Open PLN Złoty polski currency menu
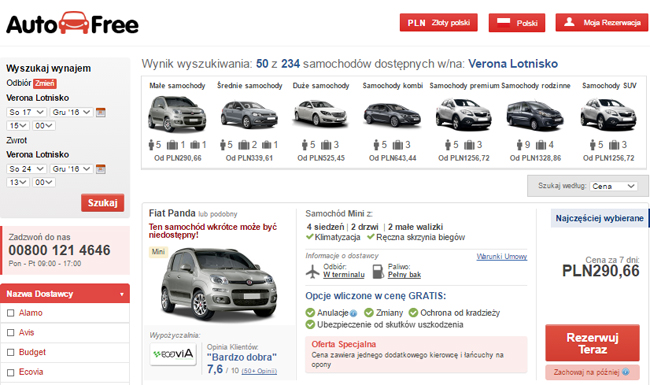The width and height of the screenshot is (650, 385). [439, 22]
